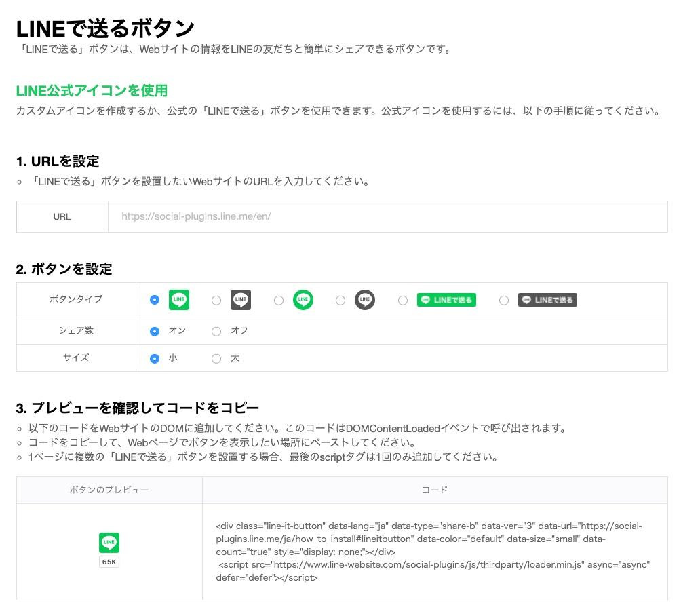Select the green square LINE icon button type
Image resolution: width=681 pixels, height=616 pixels.
[x=178, y=300]
